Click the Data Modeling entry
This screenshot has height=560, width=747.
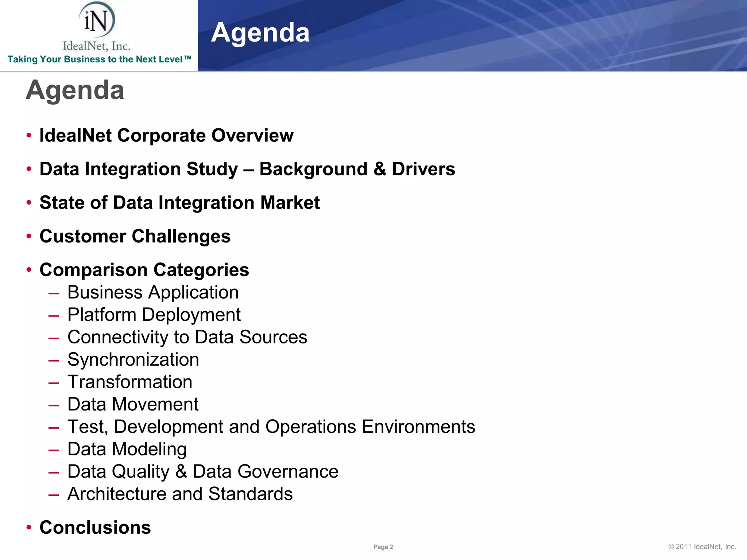(x=127, y=449)
